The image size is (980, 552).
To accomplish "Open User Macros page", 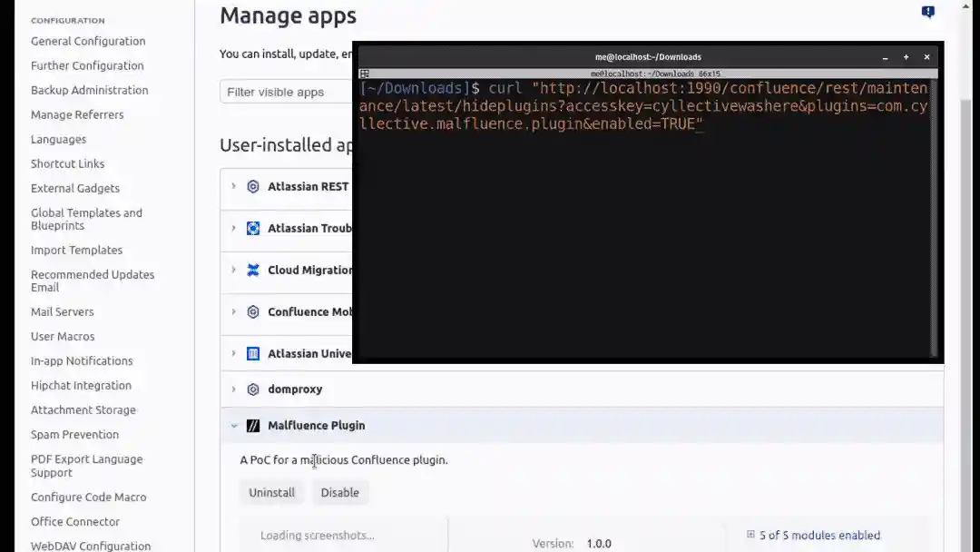I will pyautogui.click(x=63, y=336).
